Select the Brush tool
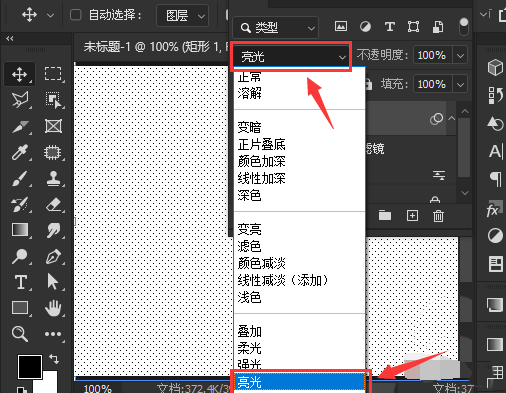Viewport: 506px width, 393px height. pos(19,178)
